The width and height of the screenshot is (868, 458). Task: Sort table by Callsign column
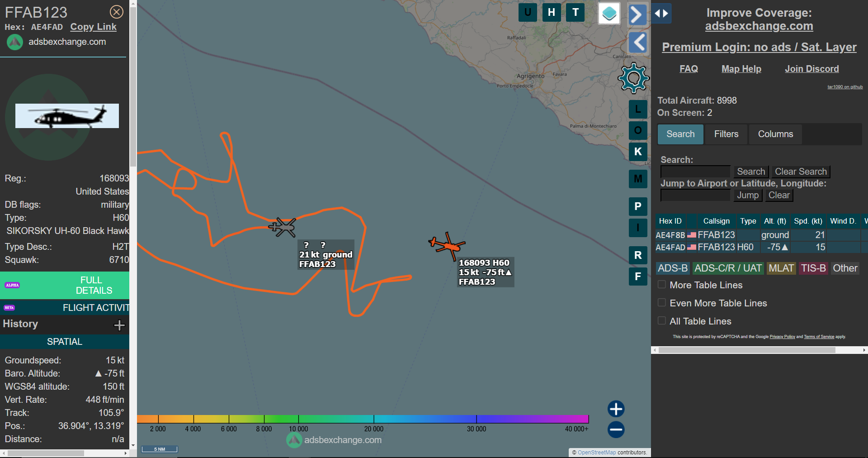pos(716,221)
